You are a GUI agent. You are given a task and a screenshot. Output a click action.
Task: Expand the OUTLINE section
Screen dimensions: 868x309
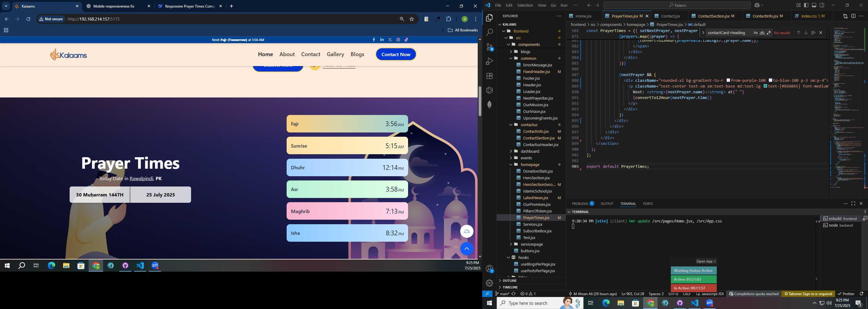click(x=510, y=281)
